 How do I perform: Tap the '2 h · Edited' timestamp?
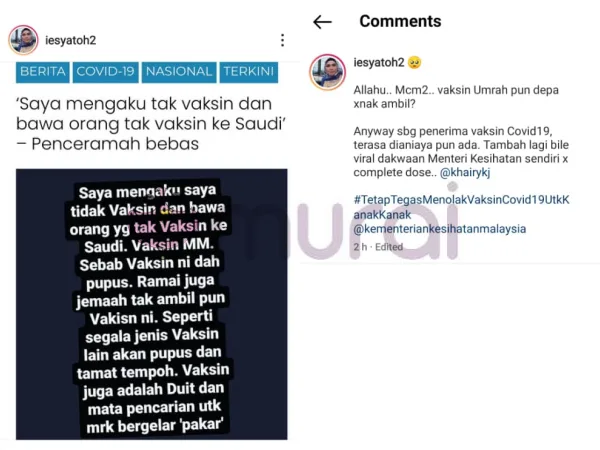pyautogui.click(x=378, y=247)
